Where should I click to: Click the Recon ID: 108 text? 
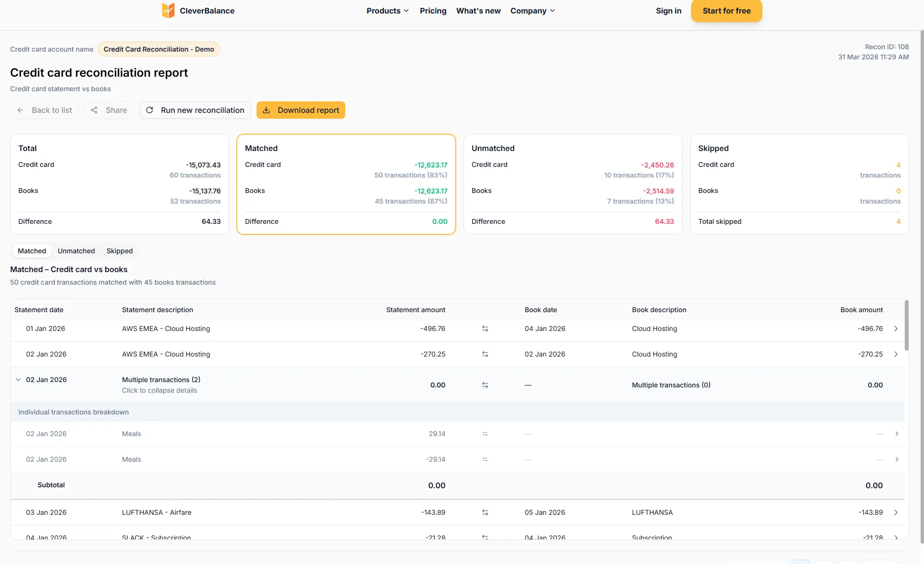coord(887,47)
